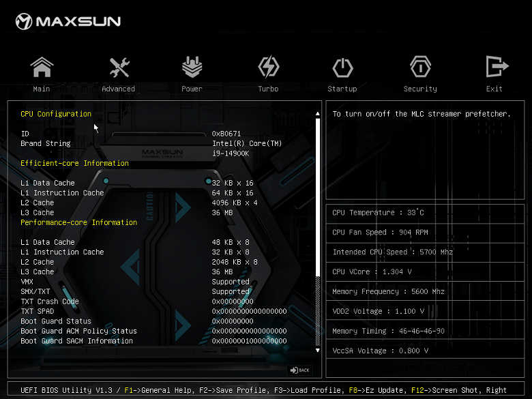This screenshot has width=532, height=399.
Task: Click the MAXSUN logo
Action: point(68,21)
